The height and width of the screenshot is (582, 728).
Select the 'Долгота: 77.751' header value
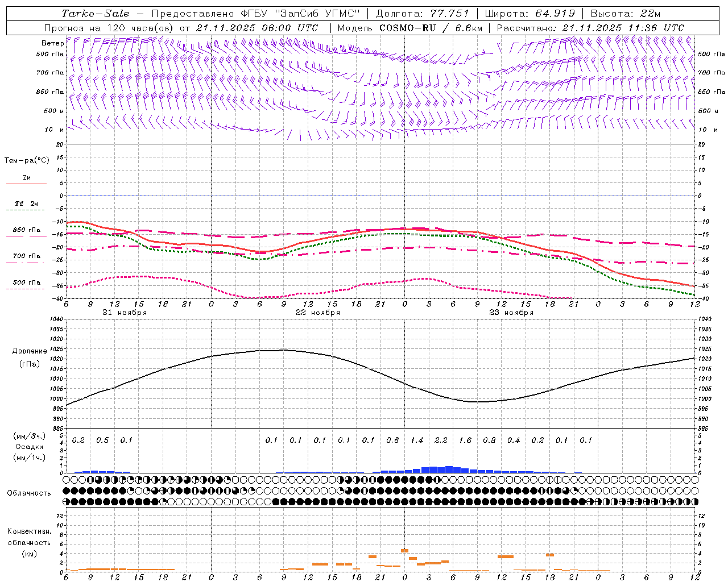point(423,14)
